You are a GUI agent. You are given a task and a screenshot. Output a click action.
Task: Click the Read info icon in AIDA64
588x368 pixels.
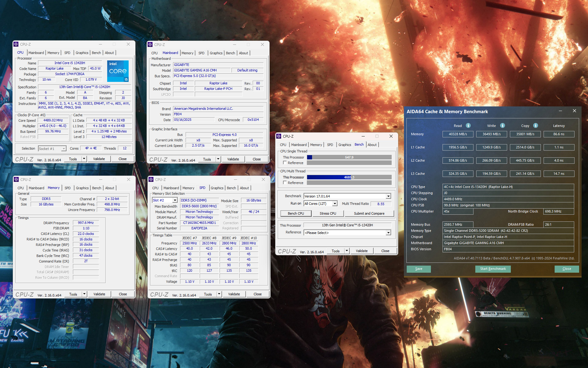click(468, 125)
